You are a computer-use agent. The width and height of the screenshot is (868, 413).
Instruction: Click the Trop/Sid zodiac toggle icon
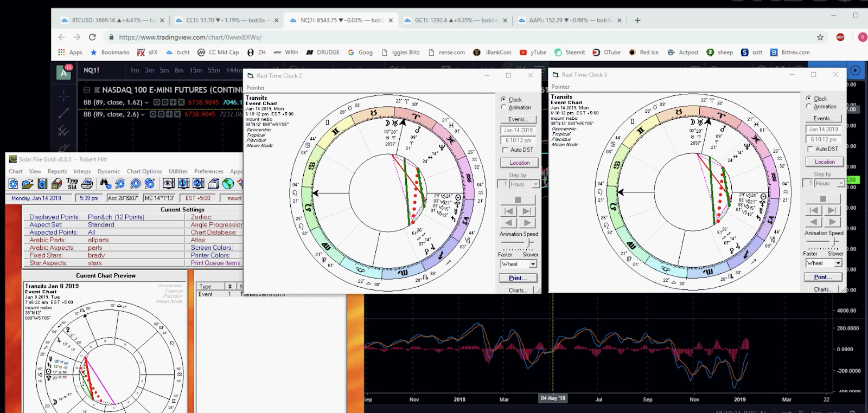pyautogui.click(x=72, y=184)
